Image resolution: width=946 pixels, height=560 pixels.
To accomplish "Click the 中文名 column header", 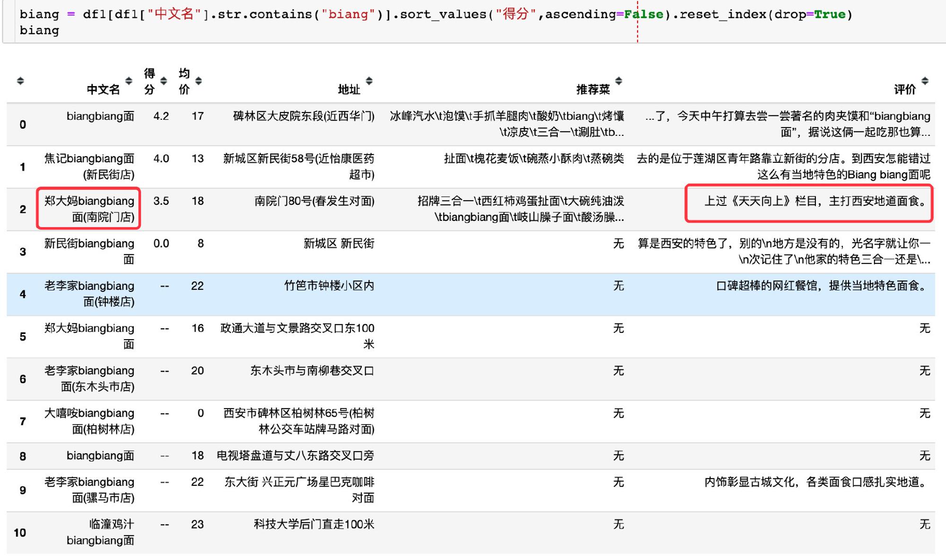I will [103, 89].
